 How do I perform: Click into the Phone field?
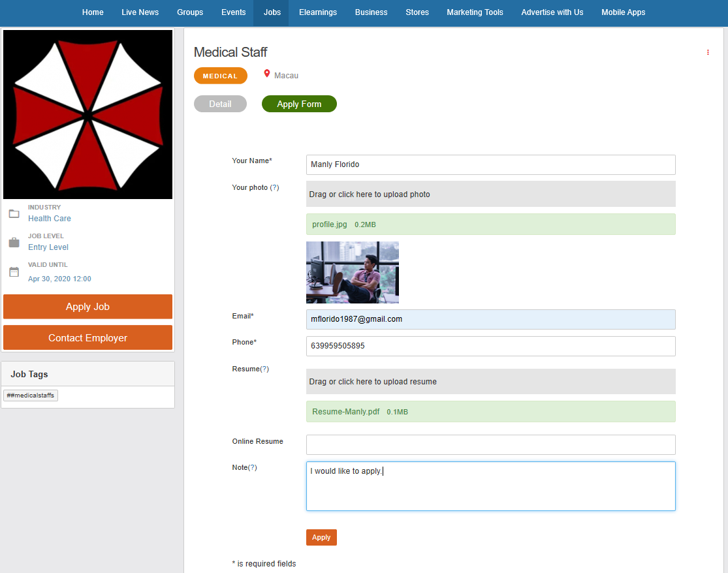pyautogui.click(x=491, y=346)
